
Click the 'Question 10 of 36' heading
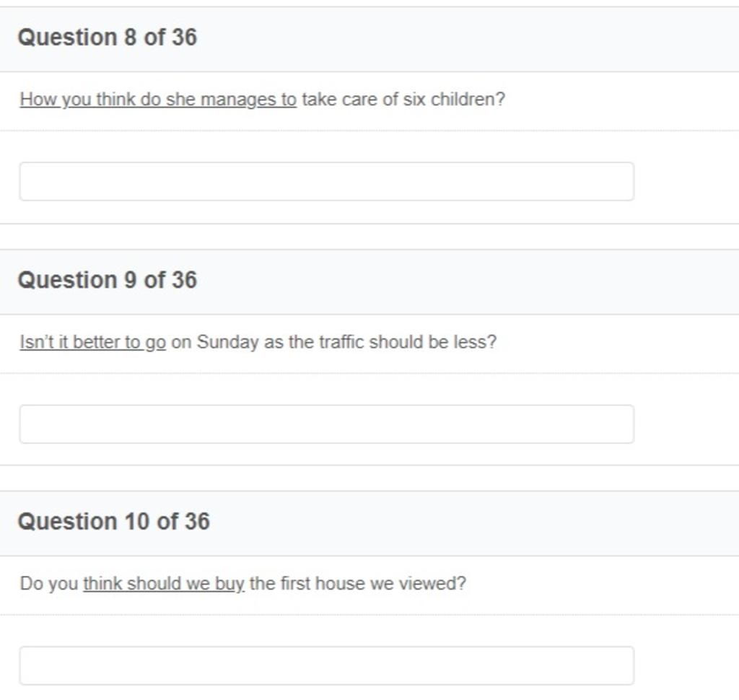113,522
